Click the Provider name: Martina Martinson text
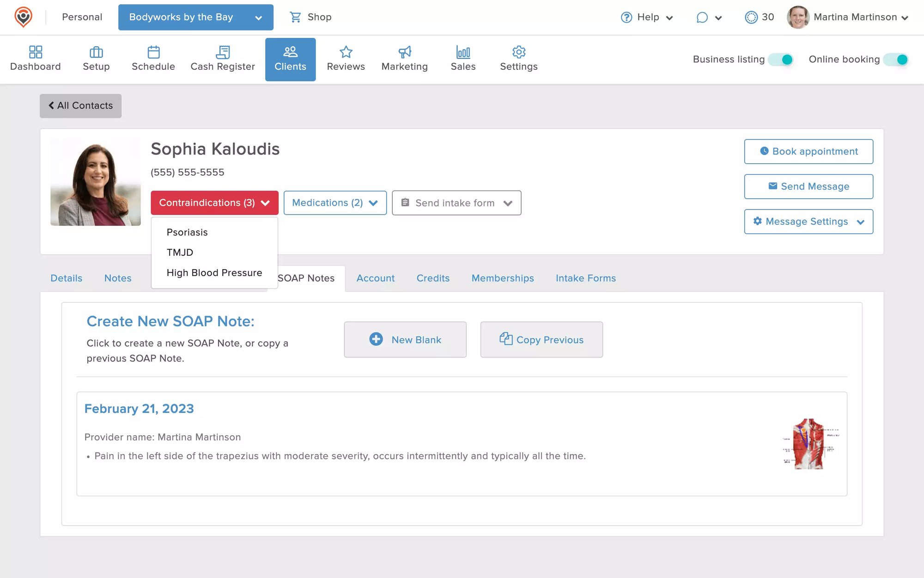 pos(163,437)
